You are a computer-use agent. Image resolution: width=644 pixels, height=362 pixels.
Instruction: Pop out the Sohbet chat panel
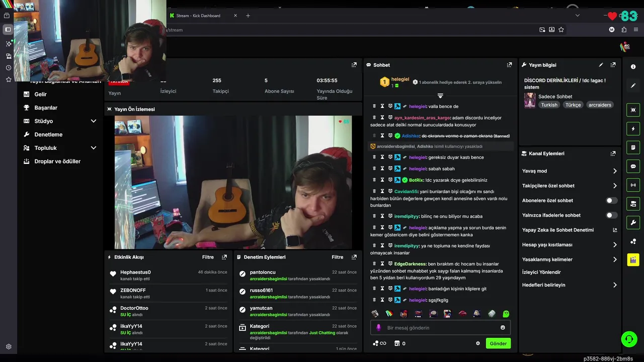coord(509,65)
